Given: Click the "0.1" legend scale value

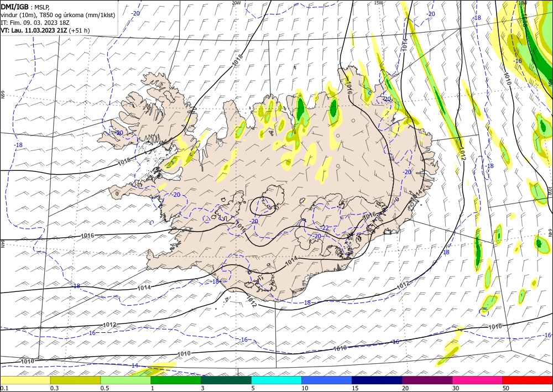Looking at the screenshot, I should [4, 388].
